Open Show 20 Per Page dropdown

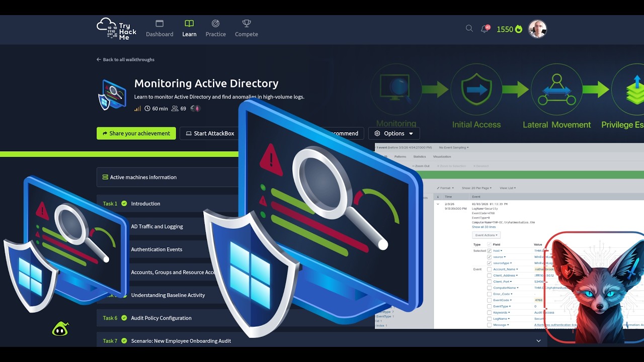(x=476, y=188)
